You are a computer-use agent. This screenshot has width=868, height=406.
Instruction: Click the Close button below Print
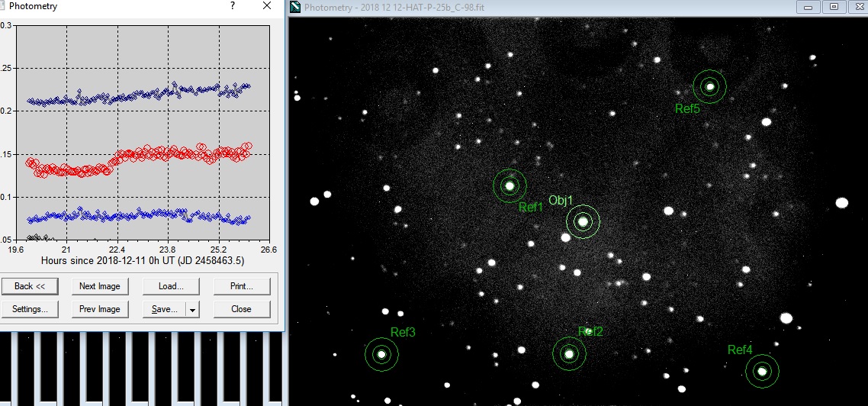pos(242,309)
